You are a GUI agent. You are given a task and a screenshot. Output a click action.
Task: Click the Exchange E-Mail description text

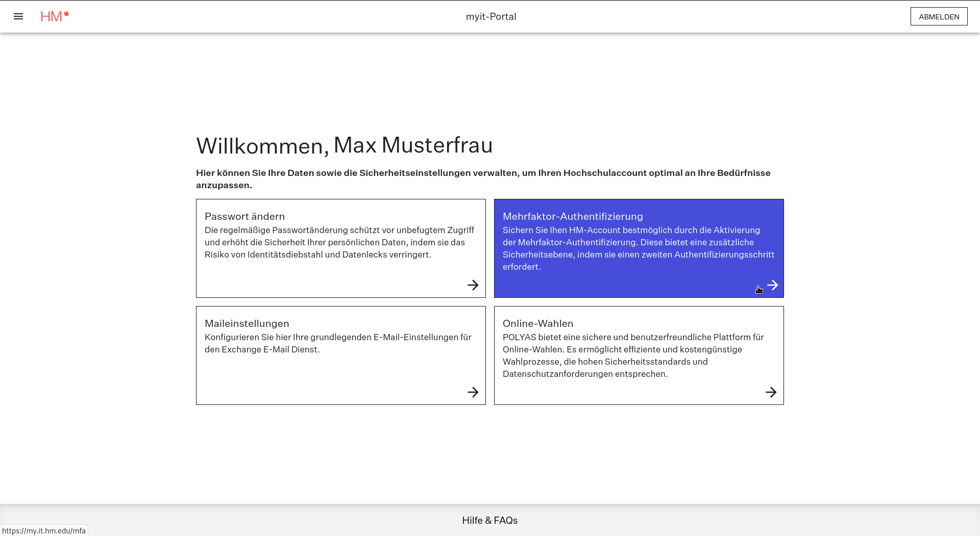[x=337, y=343]
